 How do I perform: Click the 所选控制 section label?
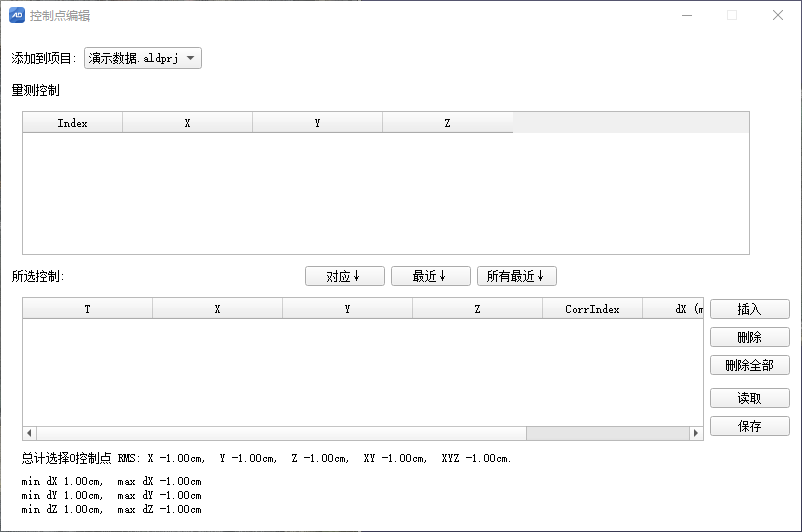[x=38, y=276]
